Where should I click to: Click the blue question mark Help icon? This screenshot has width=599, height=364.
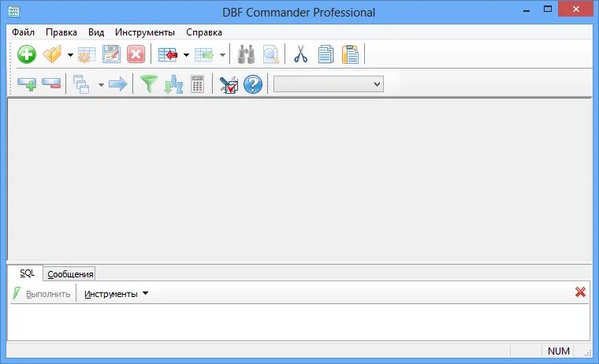pyautogui.click(x=253, y=84)
